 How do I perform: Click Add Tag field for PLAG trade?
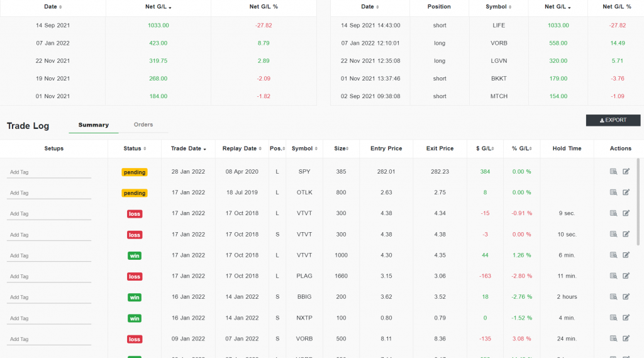[49, 277]
